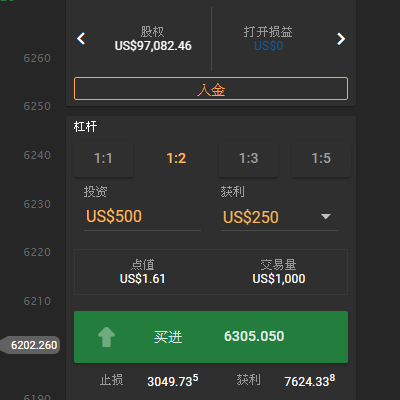Select leverage ratio 1:3
Screen dimensions: 400x400
[x=249, y=159]
